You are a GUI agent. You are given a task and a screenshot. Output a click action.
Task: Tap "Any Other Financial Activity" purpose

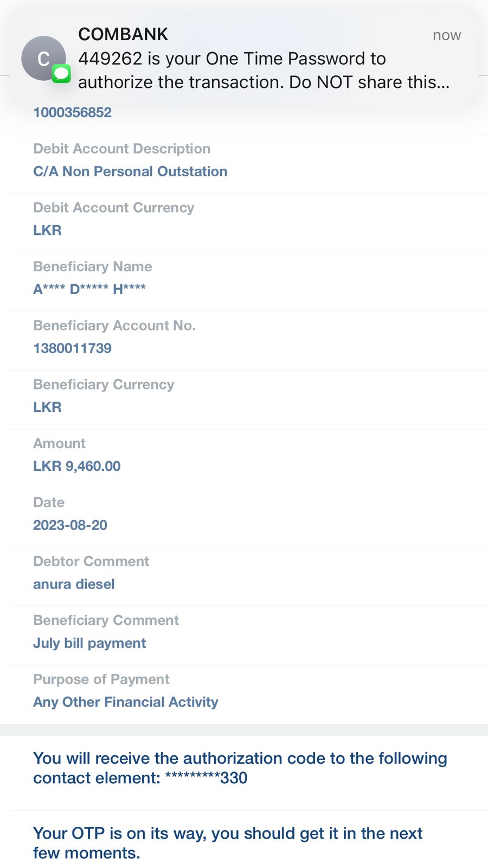(126, 702)
